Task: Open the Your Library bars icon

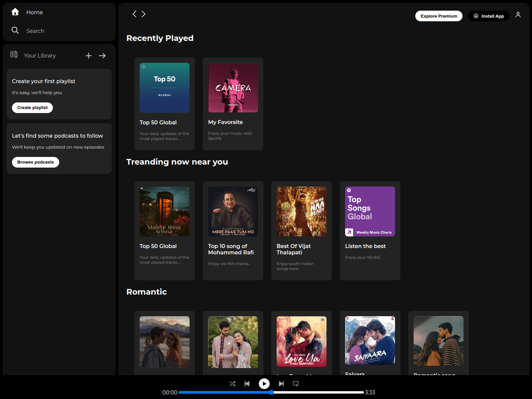Action: [x=14, y=54]
